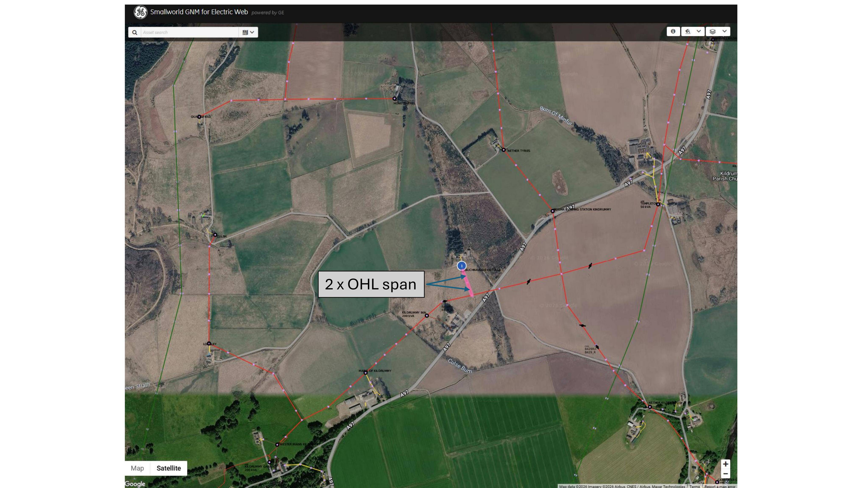Open the Terms link
The image size is (868, 488).
click(694, 486)
